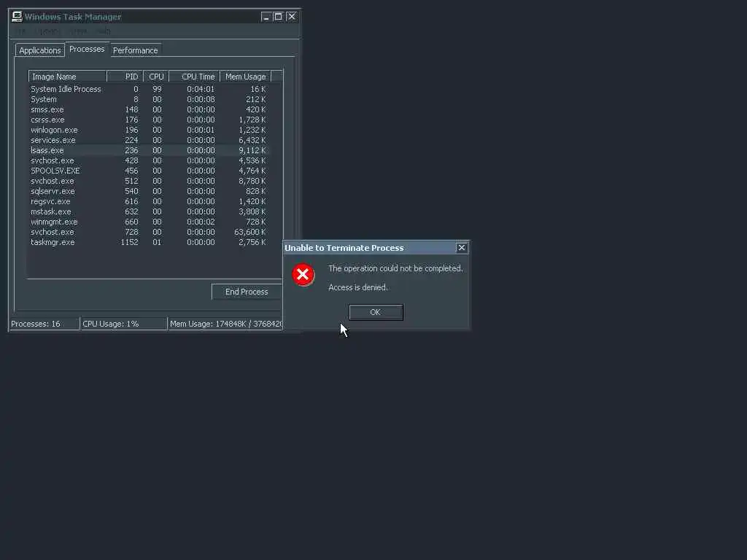Viewport: 747px width, 560px height.
Task: Select the regsvc.exe process
Action: pyautogui.click(x=149, y=202)
